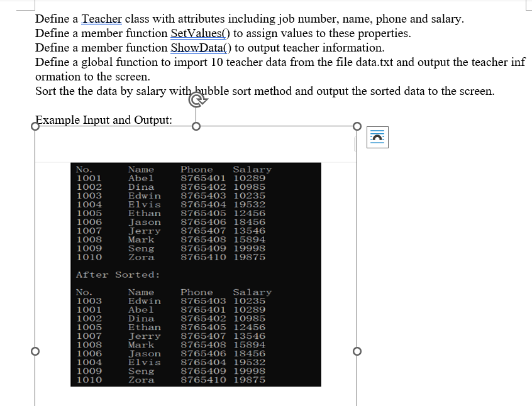Click the ShowData() underlined link

[x=199, y=47]
